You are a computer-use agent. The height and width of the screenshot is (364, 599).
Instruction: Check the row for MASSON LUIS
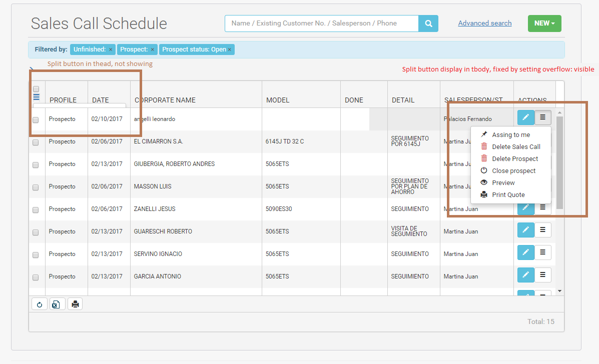[x=36, y=187]
